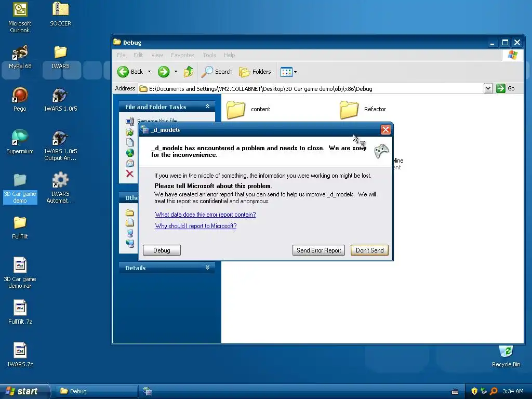Click the red X delete task icon

[129, 174]
